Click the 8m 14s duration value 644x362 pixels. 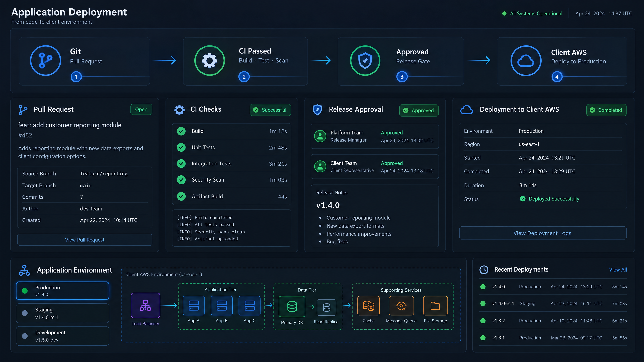coord(528,185)
